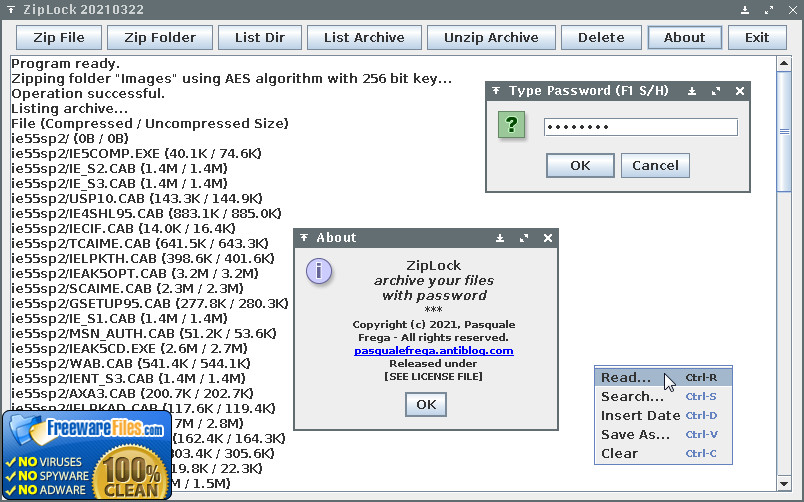Click the ie55sp2/IENT_S3.CAB entry
This screenshot has width=804, height=502.
coord(129,378)
